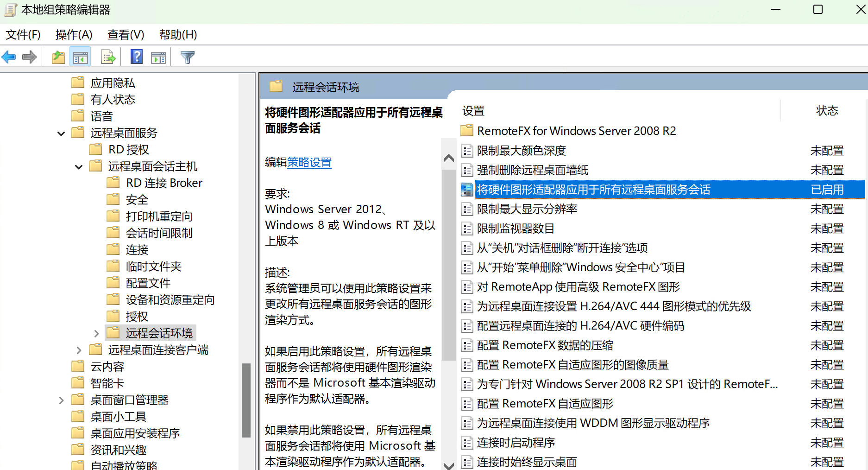Viewport: 868px width, 470px height.
Task: Open the 操作(A) menu
Action: [x=74, y=35]
